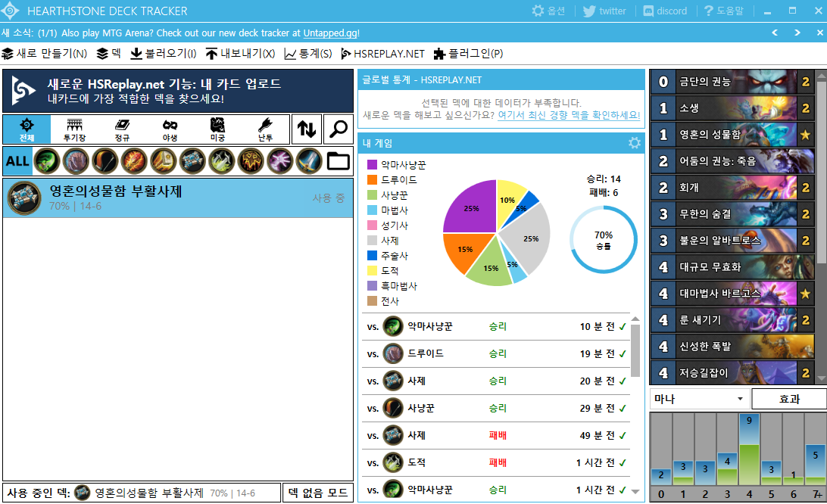Viewport: 827px width, 504px height.
Task: Select game vs. 악마사냥꾼 10 분 전
Action: (496, 326)
